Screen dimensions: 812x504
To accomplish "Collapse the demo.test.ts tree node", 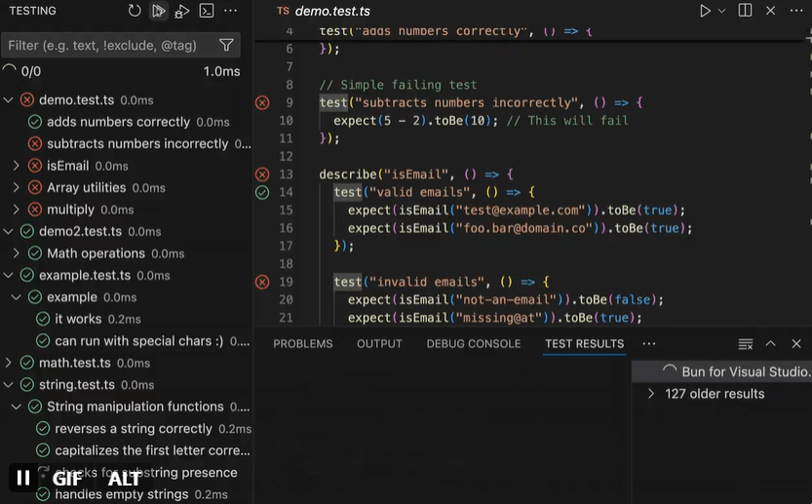I will 9,99.
